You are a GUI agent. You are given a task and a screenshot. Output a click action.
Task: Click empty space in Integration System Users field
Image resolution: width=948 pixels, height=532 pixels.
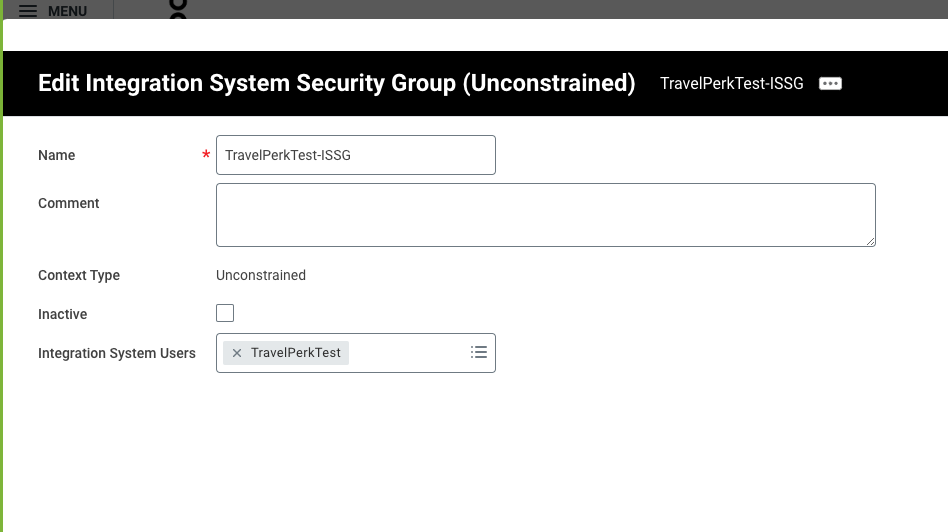pos(408,353)
